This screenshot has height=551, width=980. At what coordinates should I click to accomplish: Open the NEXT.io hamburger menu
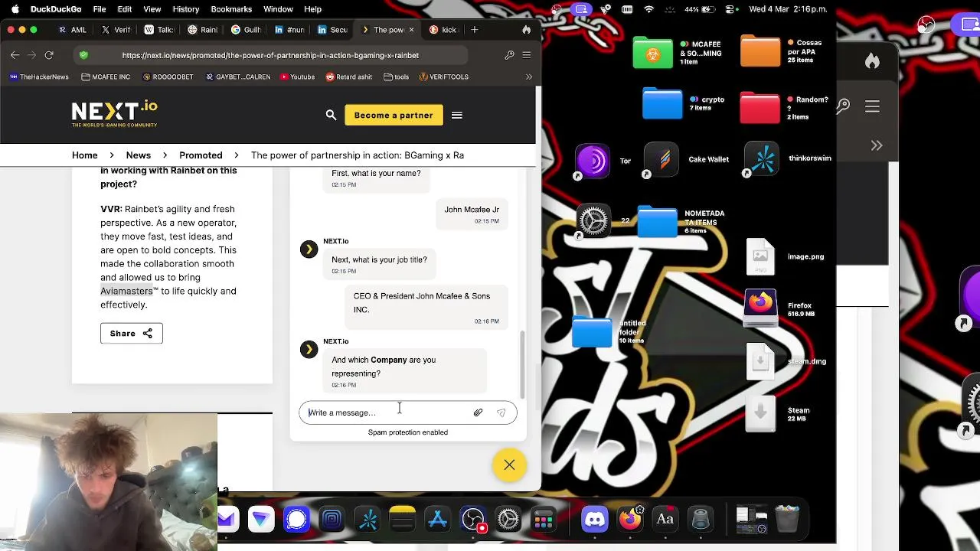coord(457,115)
